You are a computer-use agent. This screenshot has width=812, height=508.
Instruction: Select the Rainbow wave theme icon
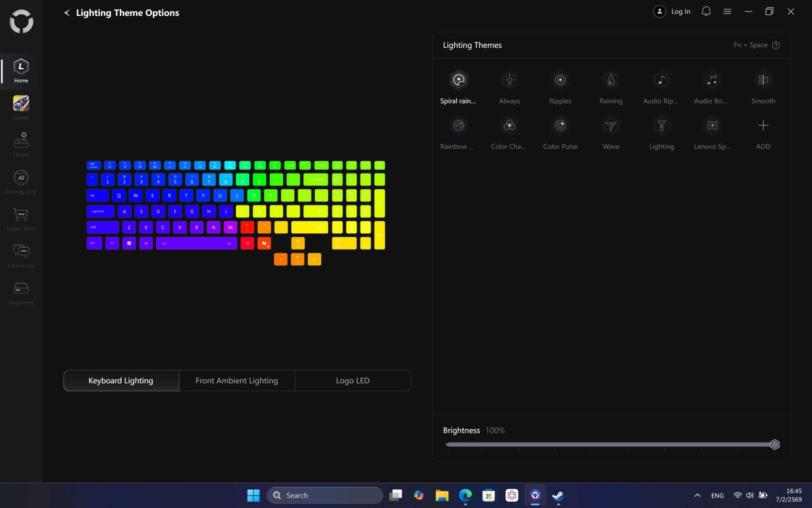click(x=459, y=126)
